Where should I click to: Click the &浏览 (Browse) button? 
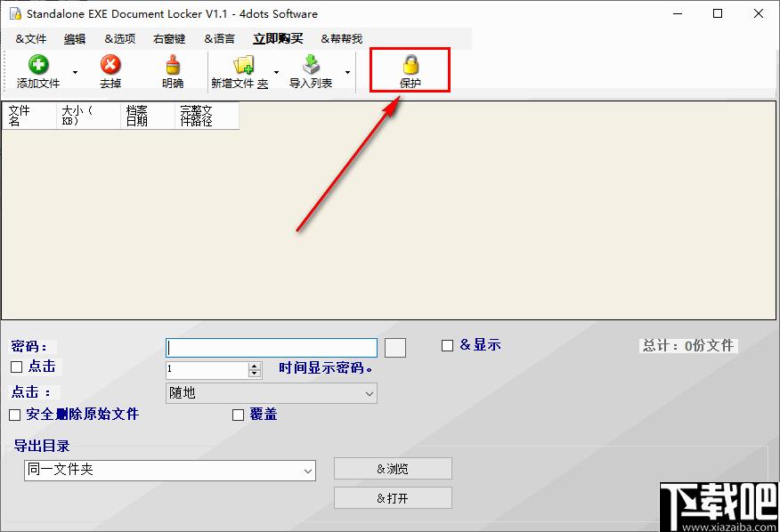tap(393, 469)
